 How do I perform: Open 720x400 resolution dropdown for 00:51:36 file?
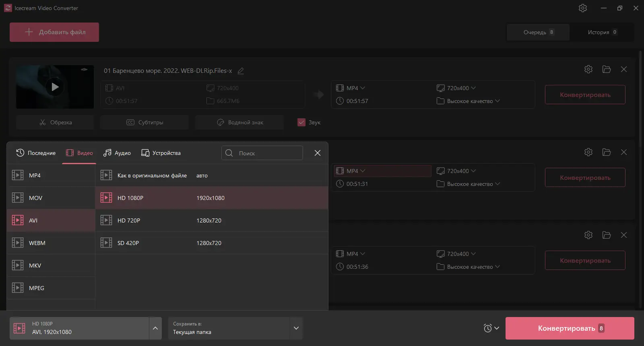(456, 254)
